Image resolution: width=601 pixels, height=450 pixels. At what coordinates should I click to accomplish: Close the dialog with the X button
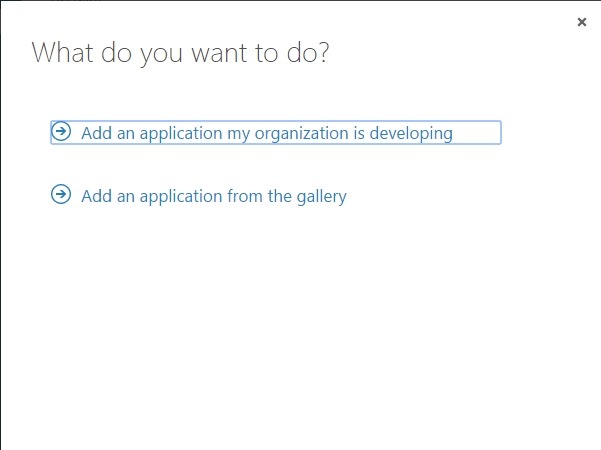click(582, 22)
